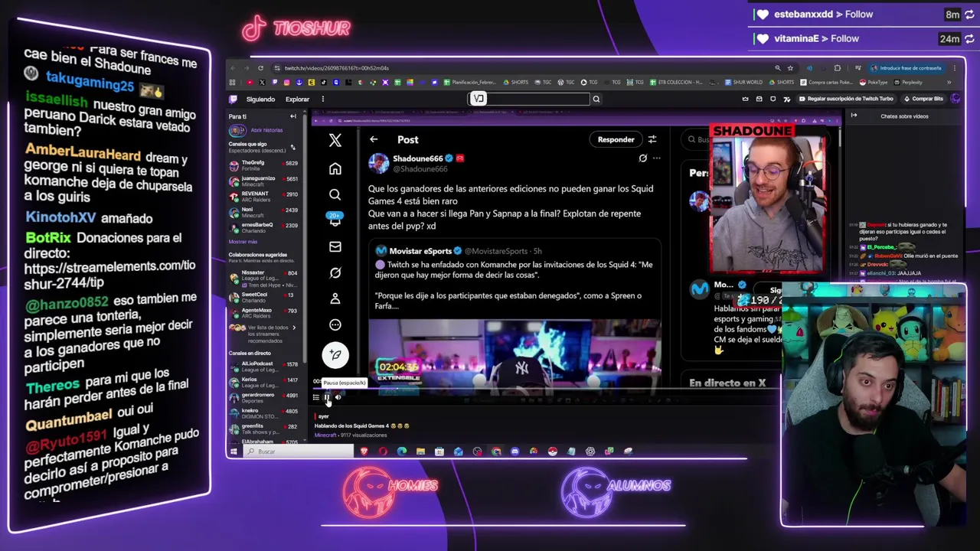Open the Siguiendo tab on Twitch
The height and width of the screenshot is (551, 980).
tap(260, 99)
